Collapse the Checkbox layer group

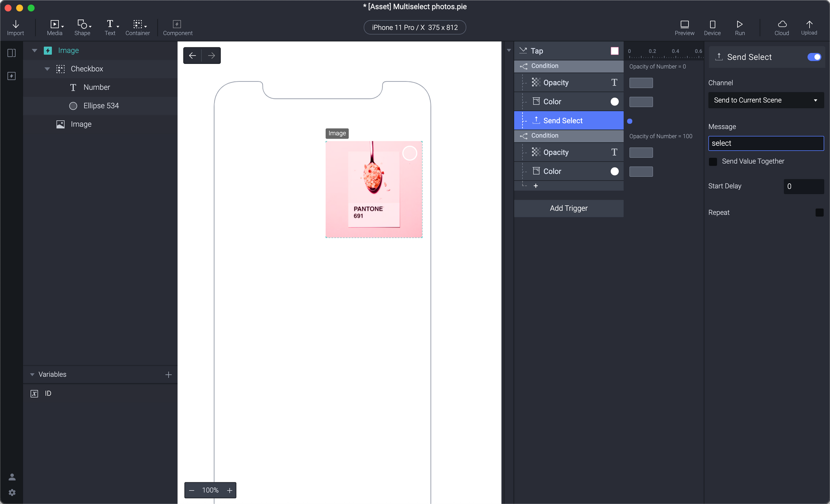[47, 69]
